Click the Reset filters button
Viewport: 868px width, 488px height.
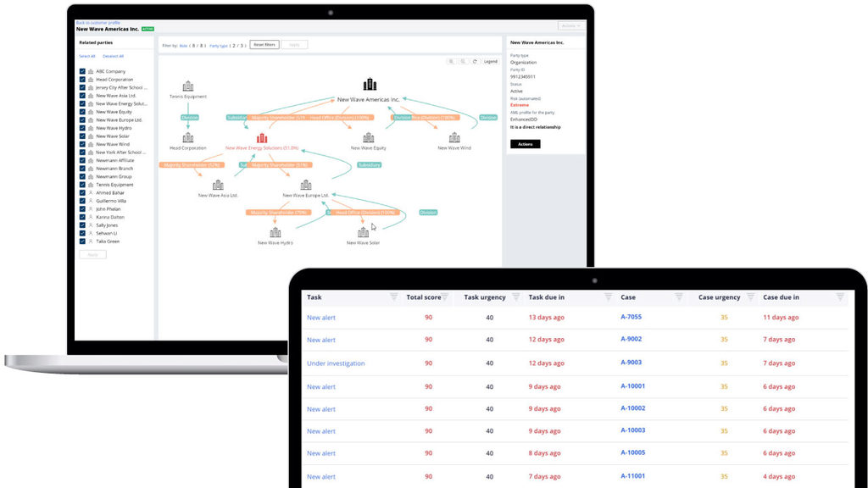tap(264, 45)
